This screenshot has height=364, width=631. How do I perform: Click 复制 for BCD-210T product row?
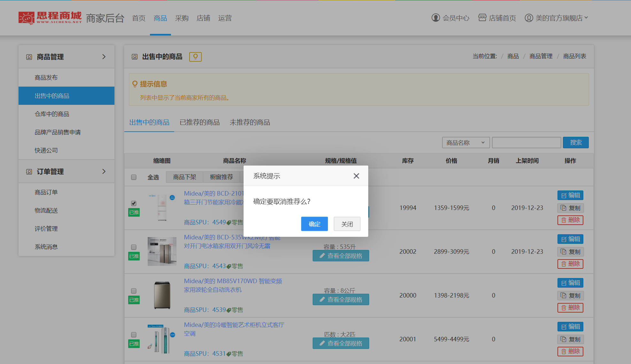coord(570,208)
